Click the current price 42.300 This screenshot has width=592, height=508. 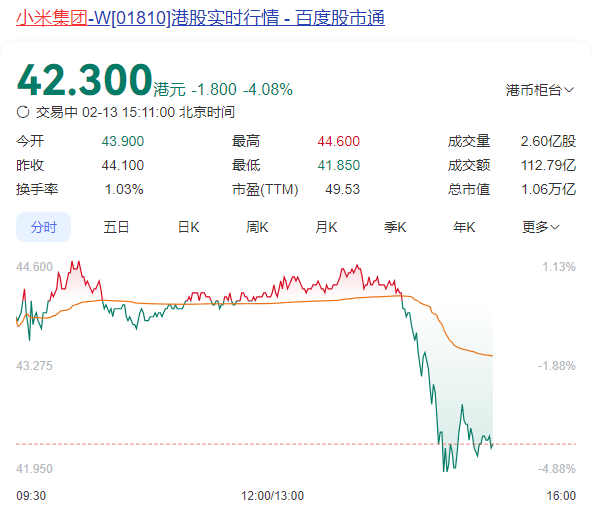point(85,80)
